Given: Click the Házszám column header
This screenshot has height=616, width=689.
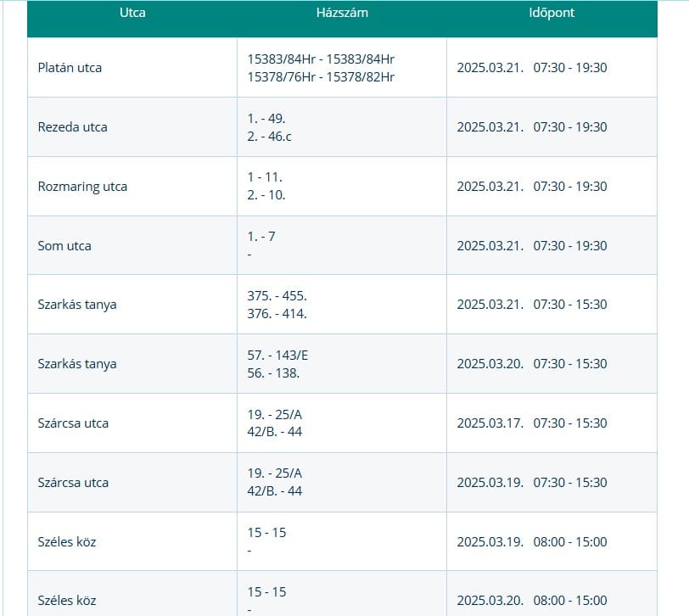Looking at the screenshot, I should click(x=341, y=13).
